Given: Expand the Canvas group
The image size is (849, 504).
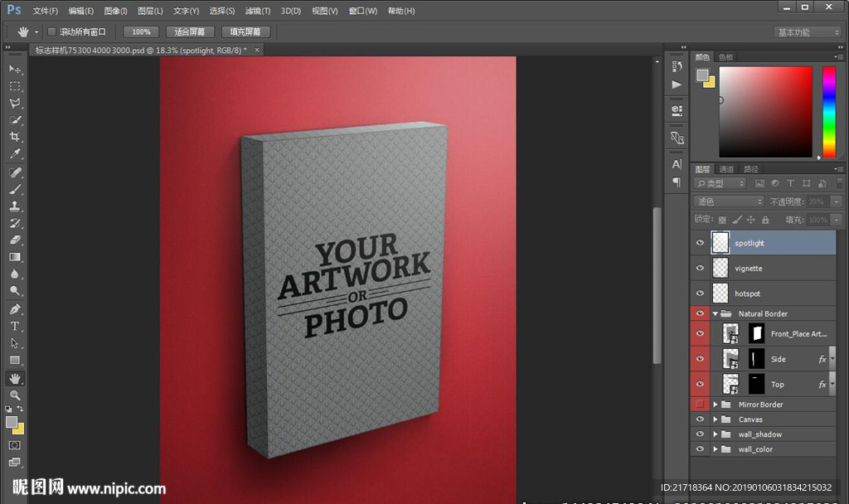Looking at the screenshot, I should [x=716, y=419].
